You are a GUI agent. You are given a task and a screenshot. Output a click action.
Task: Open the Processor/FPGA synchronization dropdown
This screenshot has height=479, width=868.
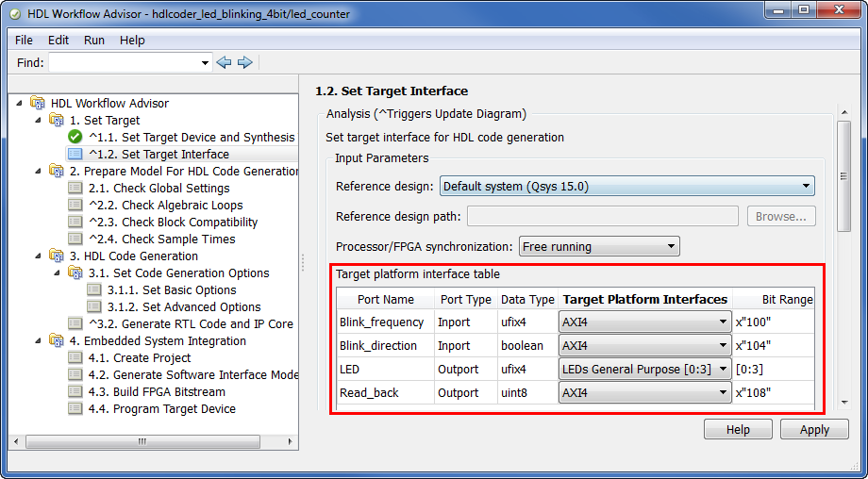click(x=599, y=246)
